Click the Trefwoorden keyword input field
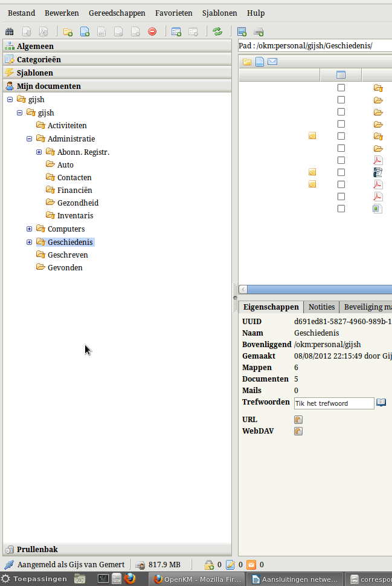 [334, 403]
